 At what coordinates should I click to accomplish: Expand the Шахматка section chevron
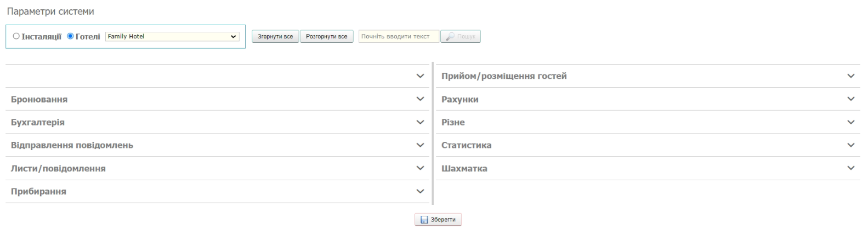click(x=850, y=168)
